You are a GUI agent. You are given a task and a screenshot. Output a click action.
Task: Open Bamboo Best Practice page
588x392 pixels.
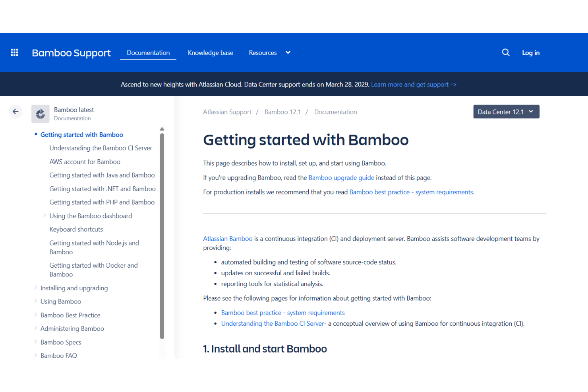(x=70, y=315)
